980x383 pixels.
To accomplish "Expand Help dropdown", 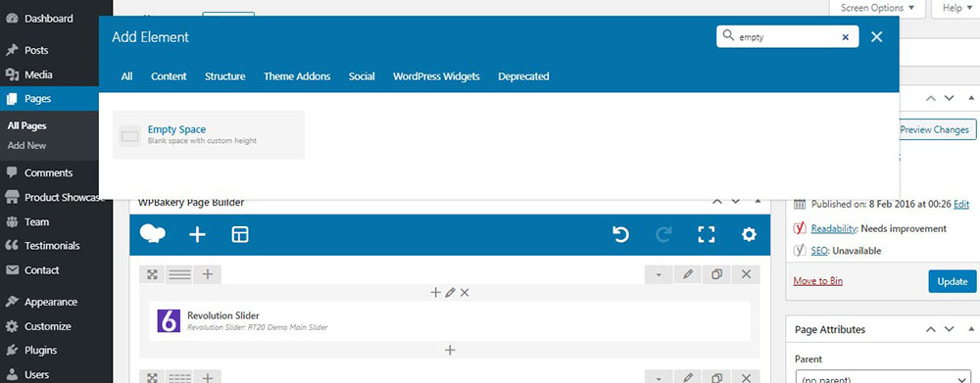I will [x=956, y=8].
